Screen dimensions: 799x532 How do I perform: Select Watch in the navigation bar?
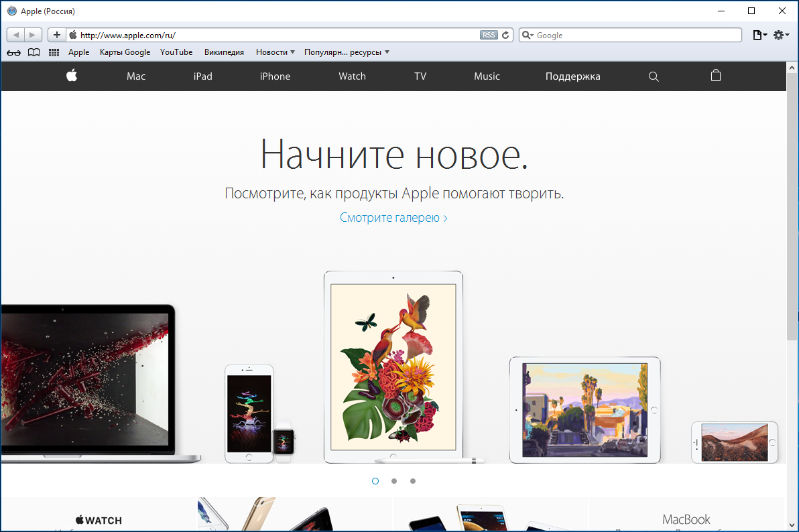click(352, 76)
